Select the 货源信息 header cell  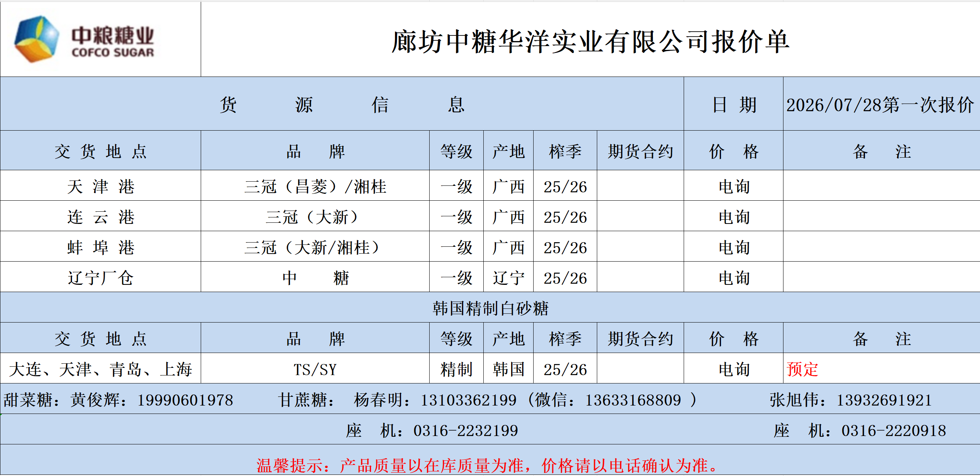pos(342,104)
